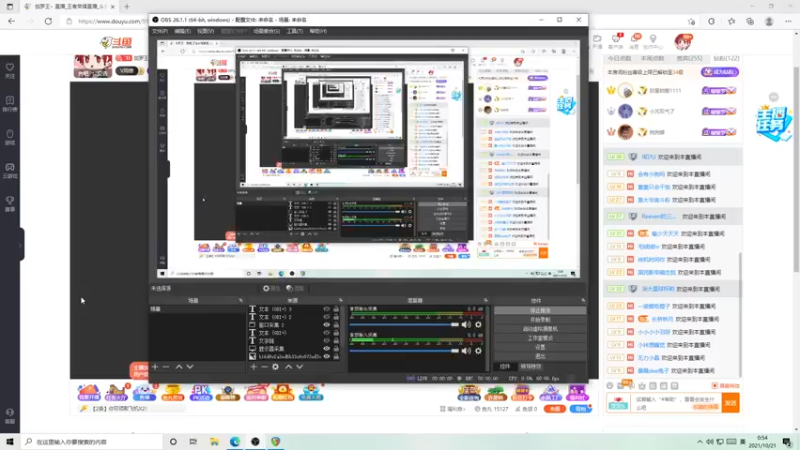Viewport: 800px width, 450px height.
Task: Open the PK活动 activity icon below the stream
Action: (x=200, y=392)
